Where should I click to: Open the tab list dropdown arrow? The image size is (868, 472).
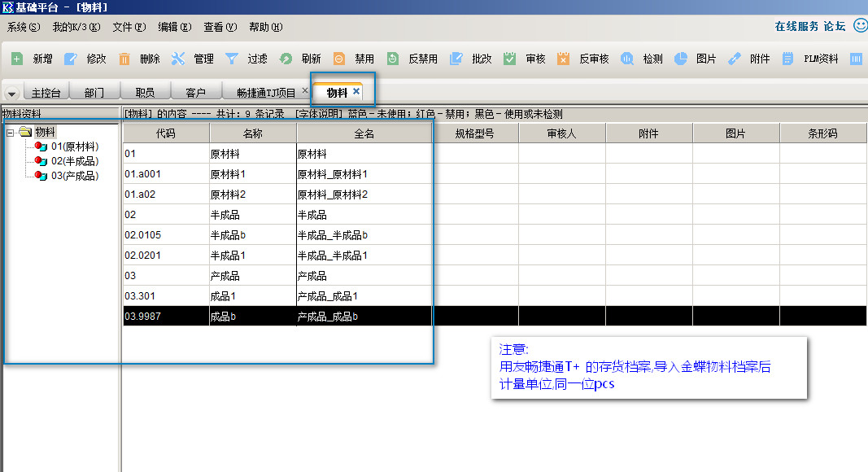[x=12, y=94]
